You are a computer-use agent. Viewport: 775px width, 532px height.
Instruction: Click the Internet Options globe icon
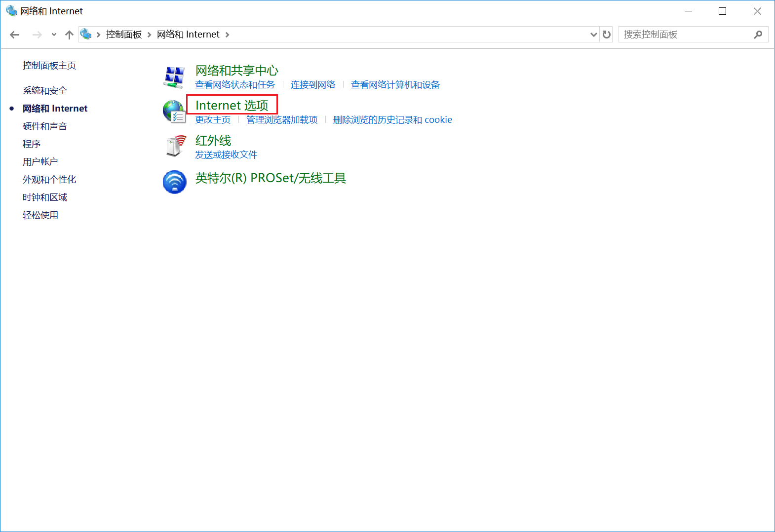pos(174,112)
